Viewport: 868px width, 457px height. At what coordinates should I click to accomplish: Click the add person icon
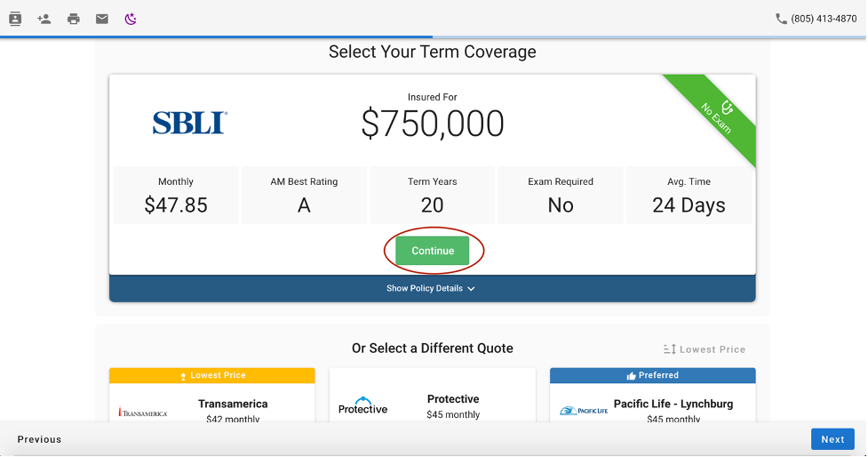coord(44,19)
